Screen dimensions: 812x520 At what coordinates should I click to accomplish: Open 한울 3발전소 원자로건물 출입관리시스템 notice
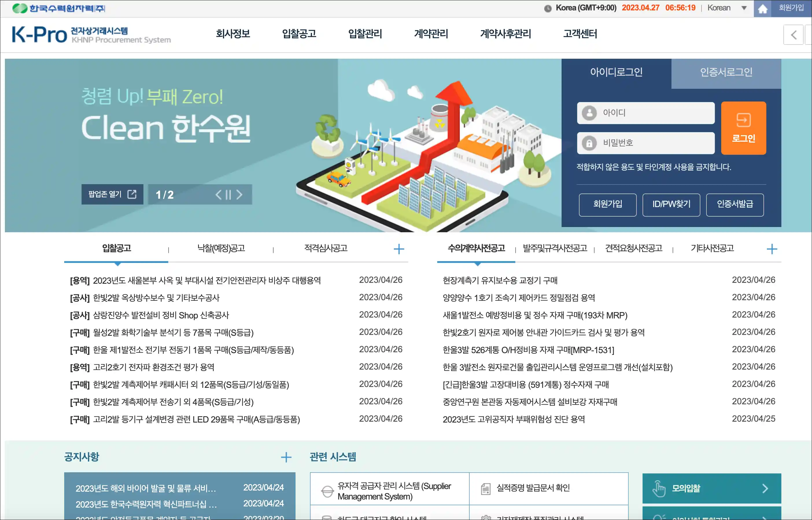coord(558,367)
